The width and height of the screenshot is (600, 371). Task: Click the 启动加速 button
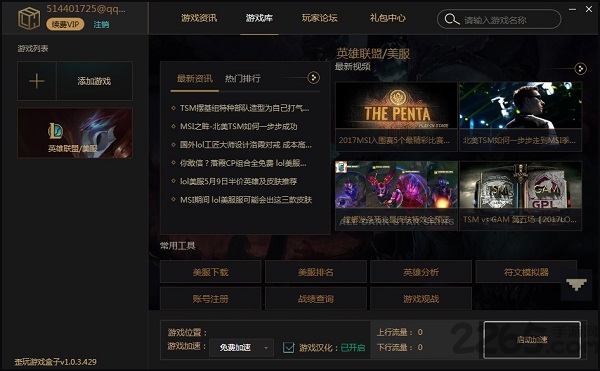(532, 340)
